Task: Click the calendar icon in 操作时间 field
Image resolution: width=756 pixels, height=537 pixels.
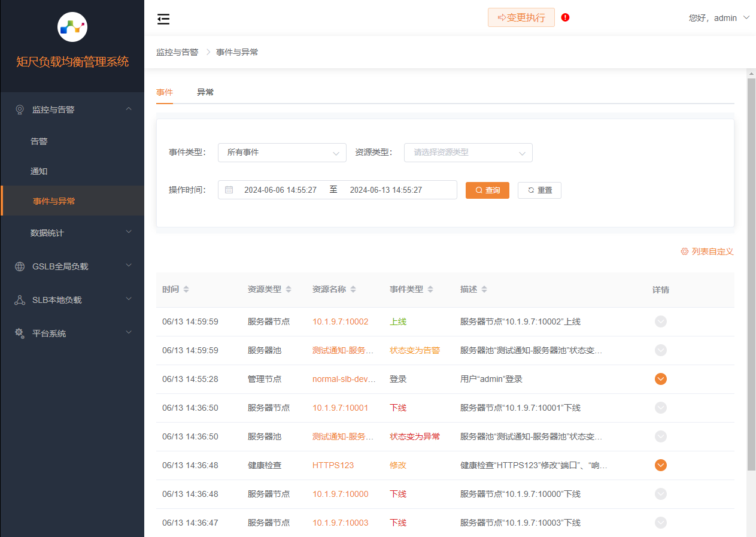Action: [x=229, y=190]
